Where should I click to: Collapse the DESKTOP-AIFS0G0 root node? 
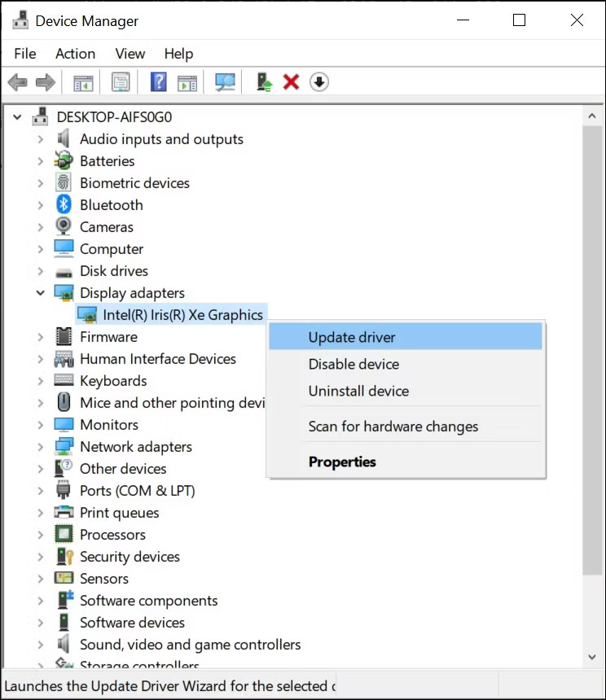pyautogui.click(x=17, y=117)
